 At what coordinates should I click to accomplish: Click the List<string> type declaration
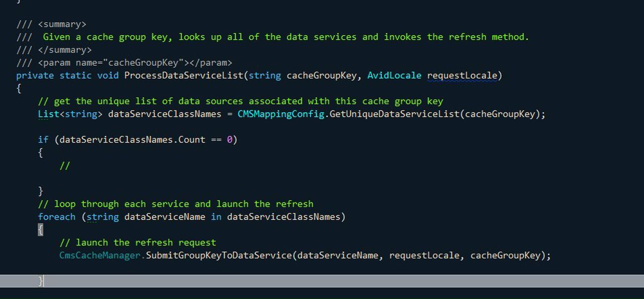pyautogui.click(x=70, y=114)
